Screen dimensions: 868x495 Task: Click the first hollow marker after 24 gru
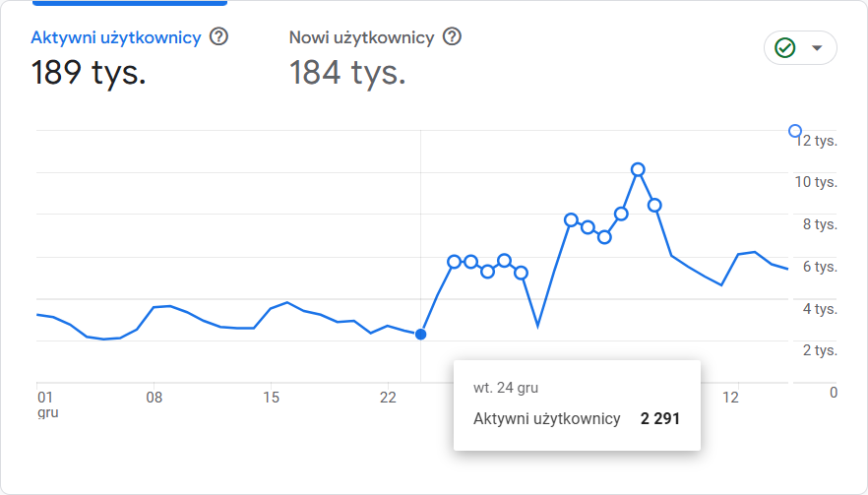pos(455,262)
